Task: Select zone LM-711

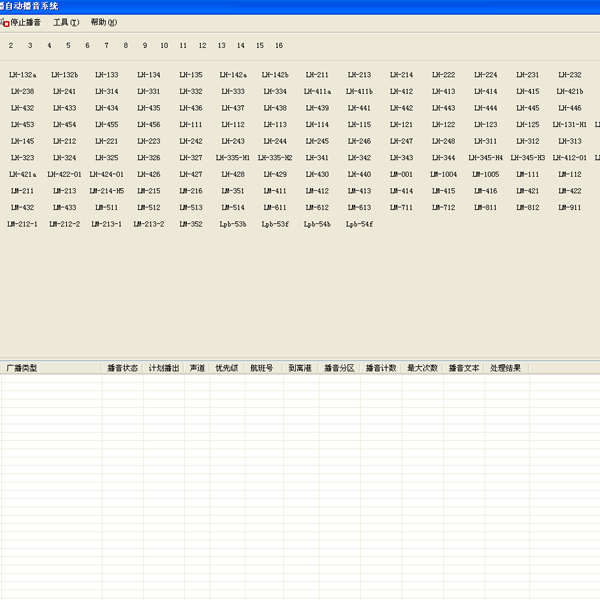Action: [x=401, y=208]
